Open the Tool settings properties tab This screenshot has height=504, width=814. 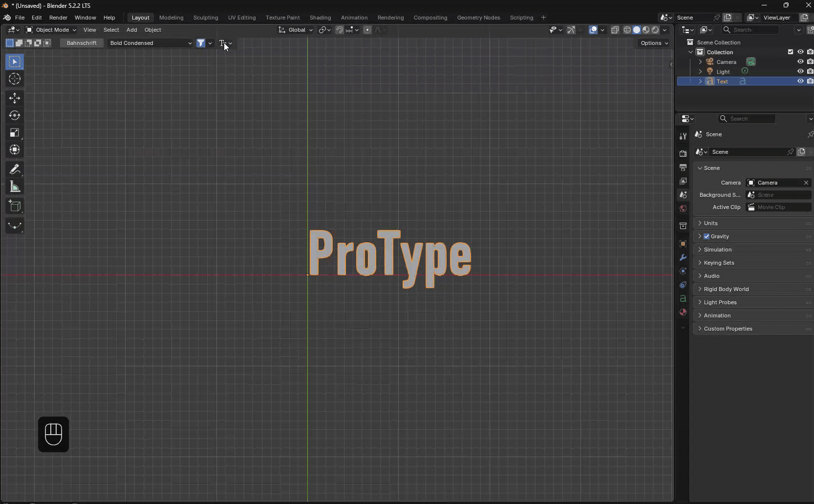(x=683, y=136)
